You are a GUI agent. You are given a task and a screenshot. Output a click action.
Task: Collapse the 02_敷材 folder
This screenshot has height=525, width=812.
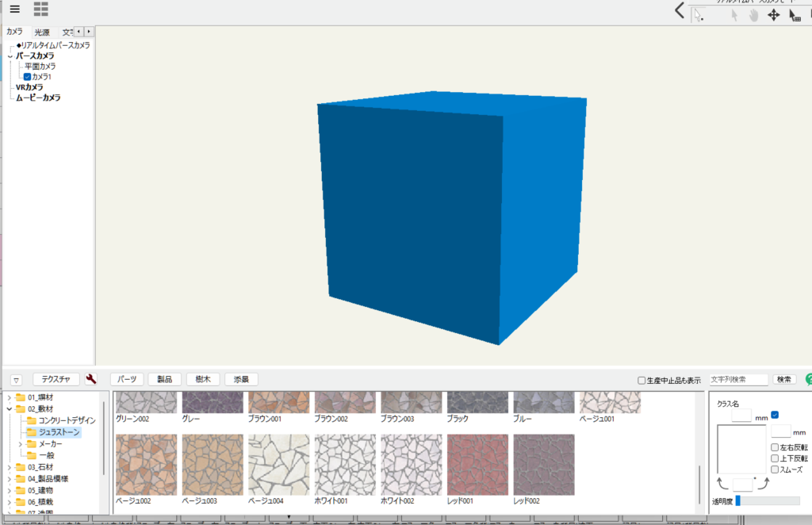[x=10, y=409]
